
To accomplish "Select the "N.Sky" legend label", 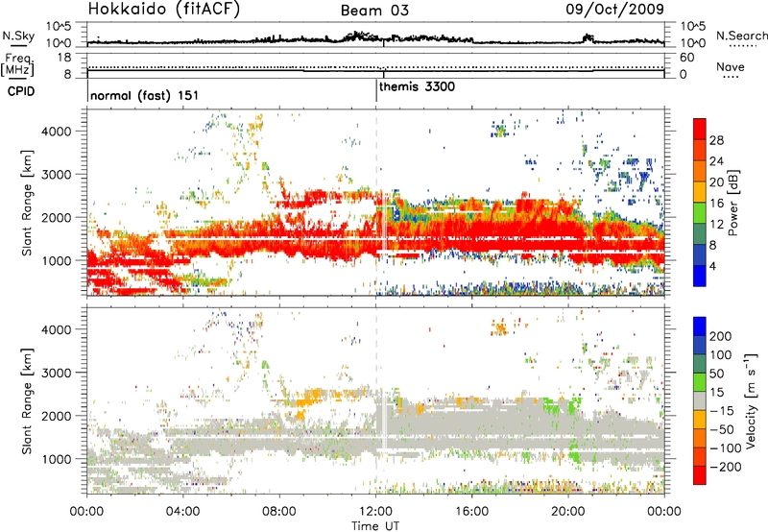I will (18, 36).
